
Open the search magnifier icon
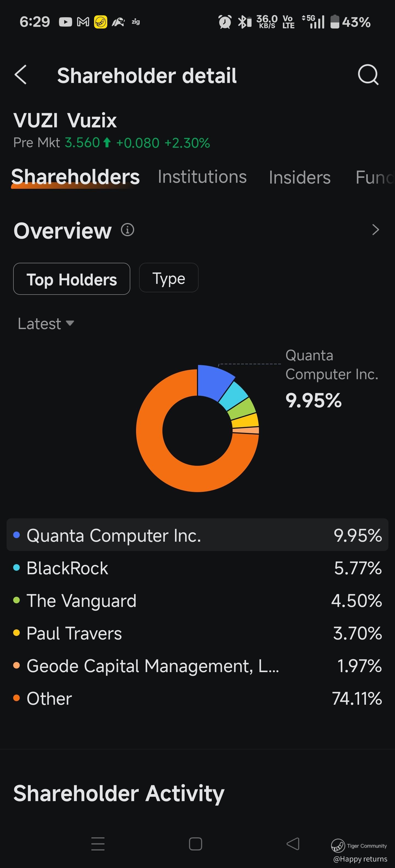point(368,75)
